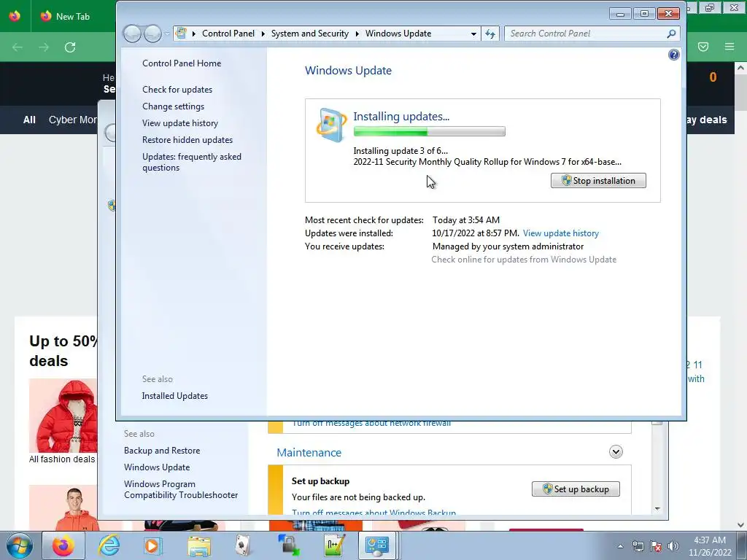Click the Control Panel icon in address bar
Screen dimensions: 747x560
coord(181,33)
